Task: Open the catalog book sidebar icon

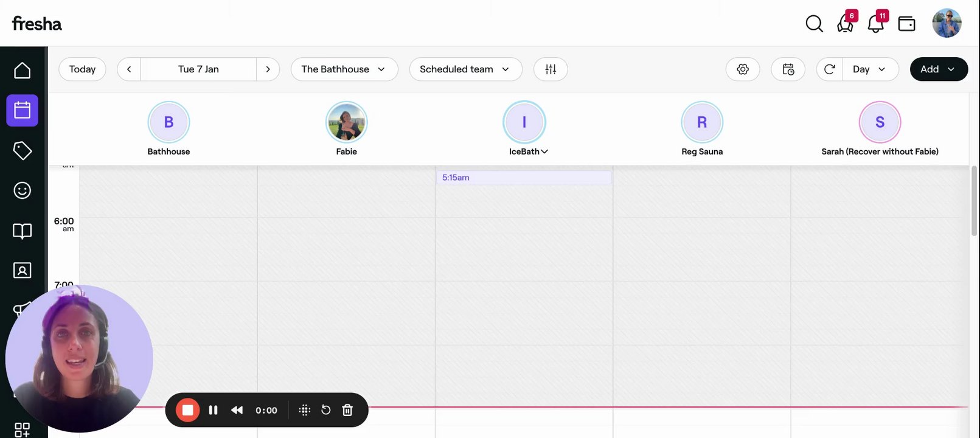Action: click(x=23, y=231)
